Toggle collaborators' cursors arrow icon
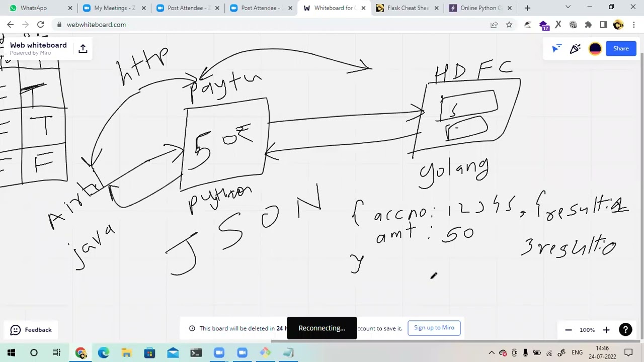This screenshot has width=644, height=362. pos(556,48)
